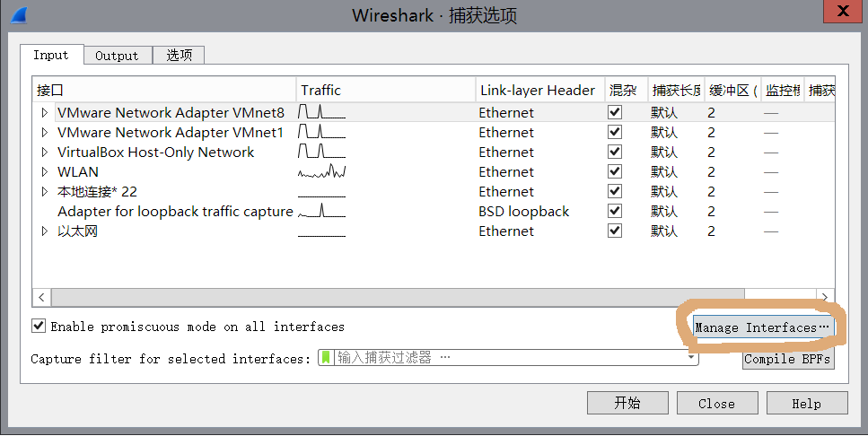
Task: Toggle promiscuous checkbox for VMnet1 row
Action: [615, 132]
